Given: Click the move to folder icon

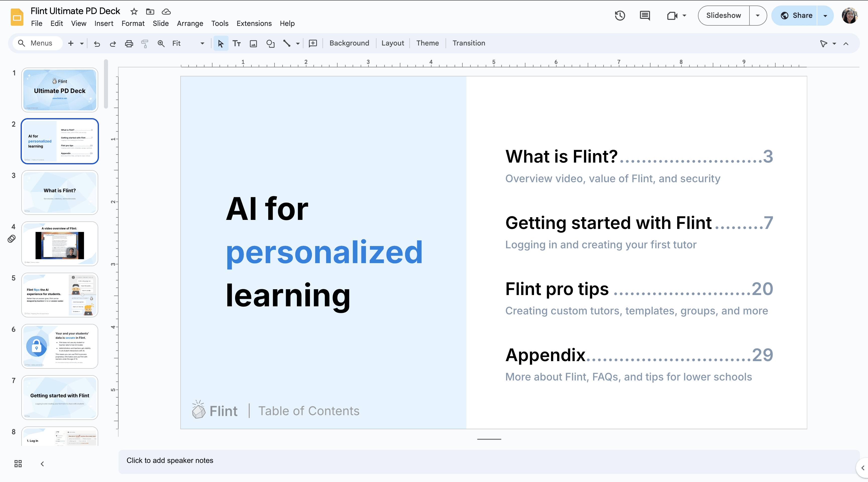Looking at the screenshot, I should coord(150,12).
